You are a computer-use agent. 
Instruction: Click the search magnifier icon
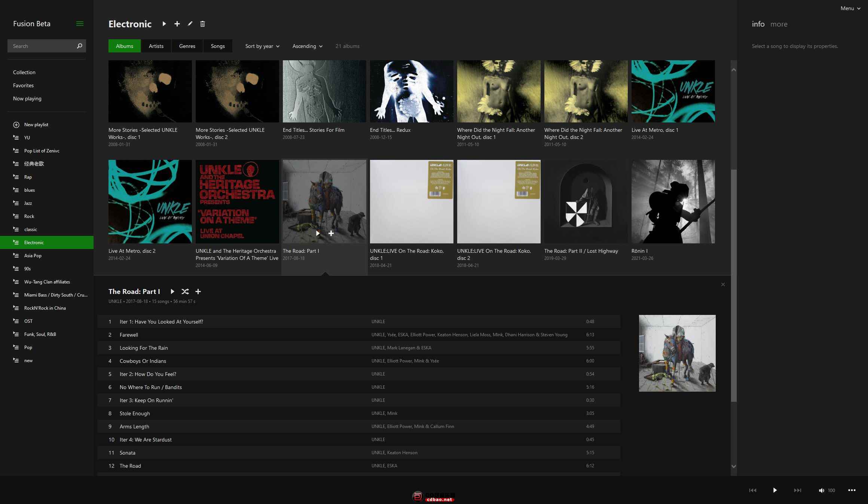click(x=79, y=46)
